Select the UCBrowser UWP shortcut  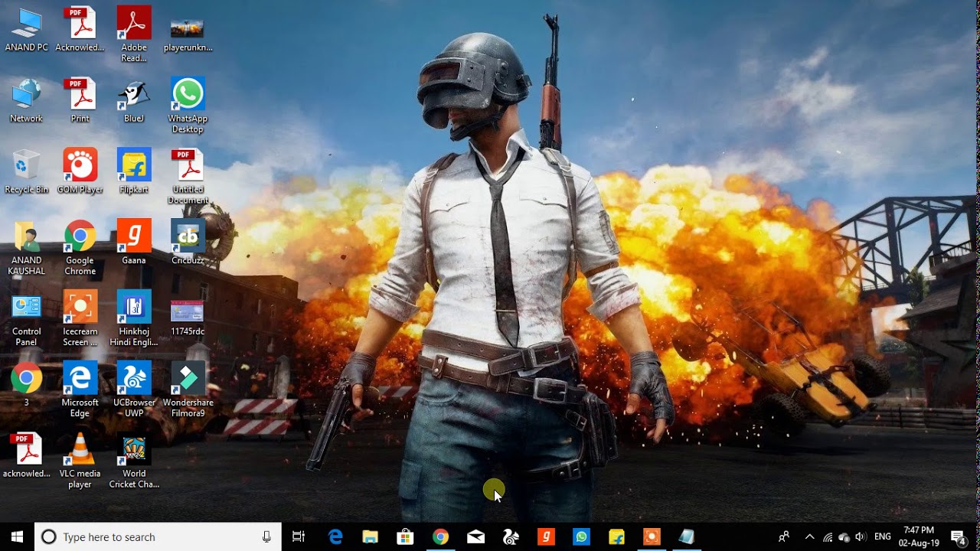click(133, 390)
